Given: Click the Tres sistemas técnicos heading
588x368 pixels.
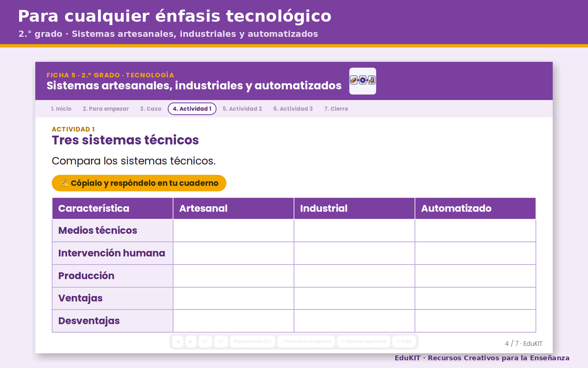Looking at the screenshot, I should (x=125, y=140).
